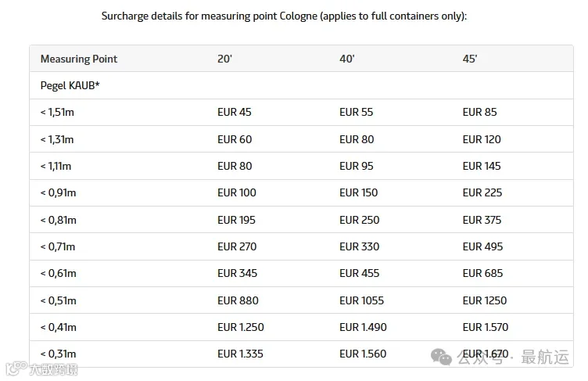Select the Pegel KAUB* row label

pyautogui.click(x=70, y=85)
